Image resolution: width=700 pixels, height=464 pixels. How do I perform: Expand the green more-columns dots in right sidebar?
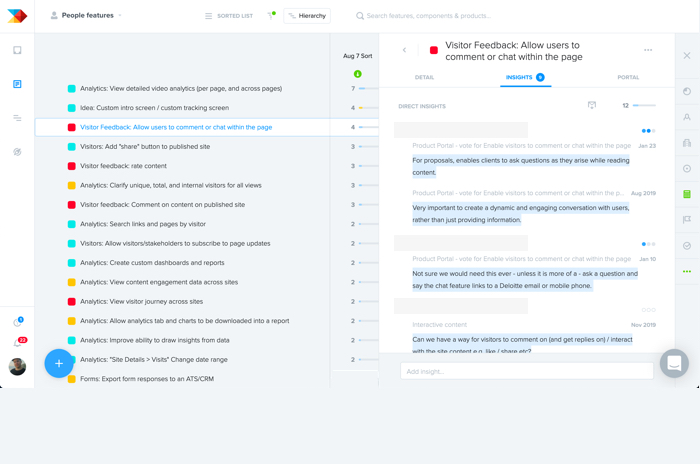[x=687, y=271]
